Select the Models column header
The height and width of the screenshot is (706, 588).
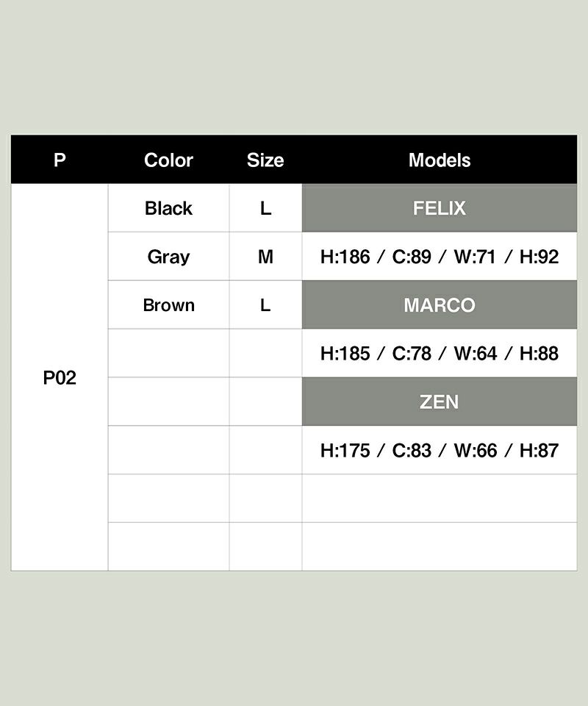(440, 160)
